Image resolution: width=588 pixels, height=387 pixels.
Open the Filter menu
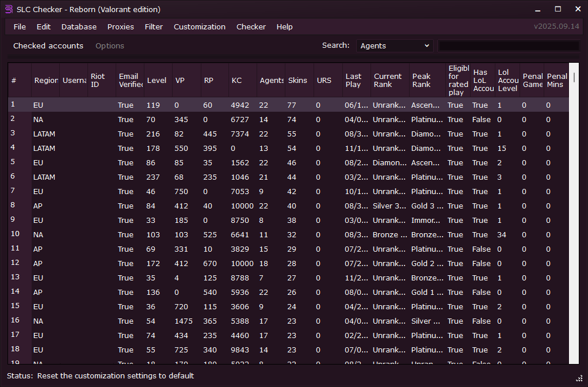pyautogui.click(x=154, y=26)
